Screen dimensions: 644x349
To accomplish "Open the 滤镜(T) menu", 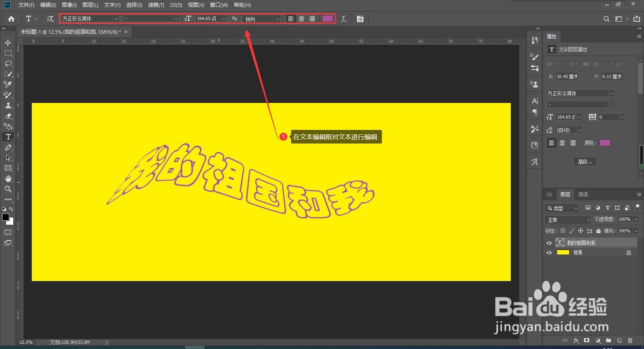I will pyautogui.click(x=156, y=5).
